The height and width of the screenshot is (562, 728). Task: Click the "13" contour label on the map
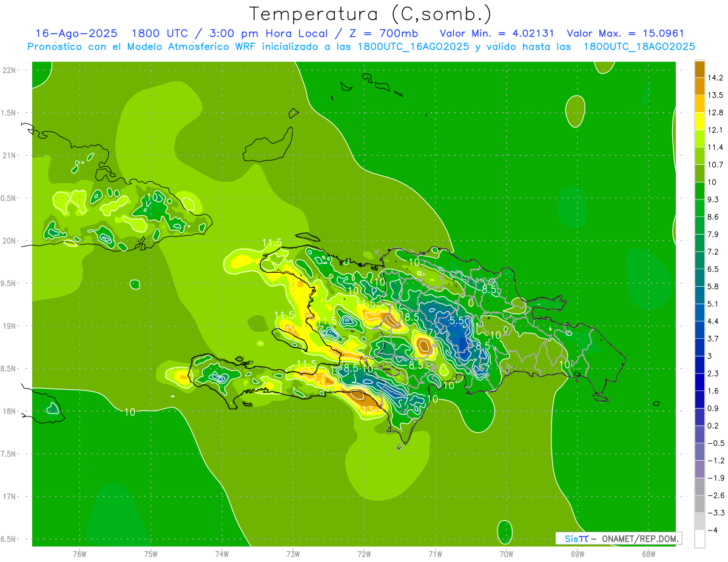(x=368, y=410)
